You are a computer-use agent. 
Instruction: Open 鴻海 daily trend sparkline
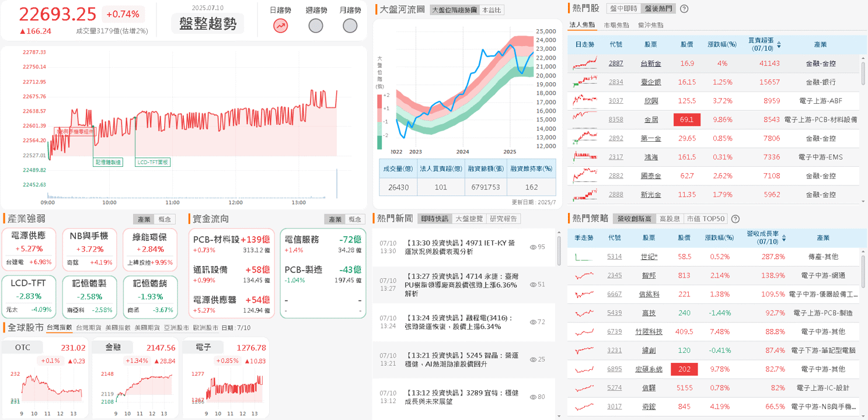coord(585,156)
